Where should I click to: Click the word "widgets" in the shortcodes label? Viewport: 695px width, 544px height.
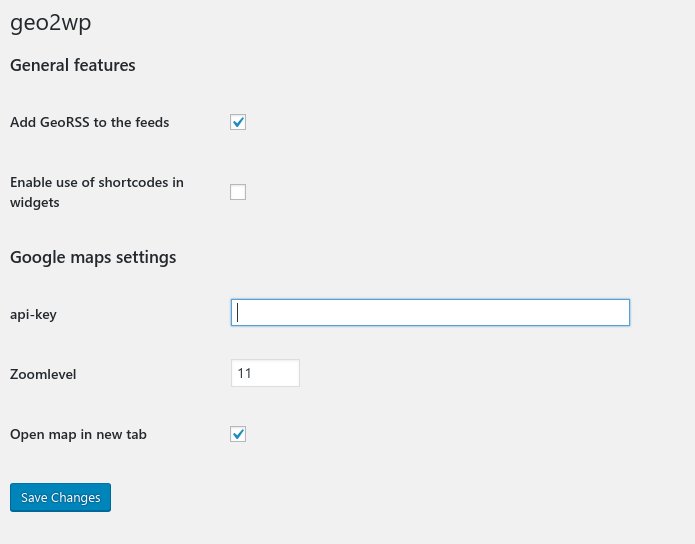(x=35, y=202)
